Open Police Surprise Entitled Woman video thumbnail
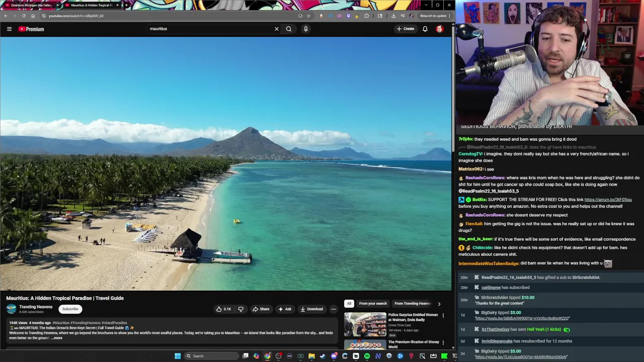The image size is (644, 362). (x=365, y=324)
